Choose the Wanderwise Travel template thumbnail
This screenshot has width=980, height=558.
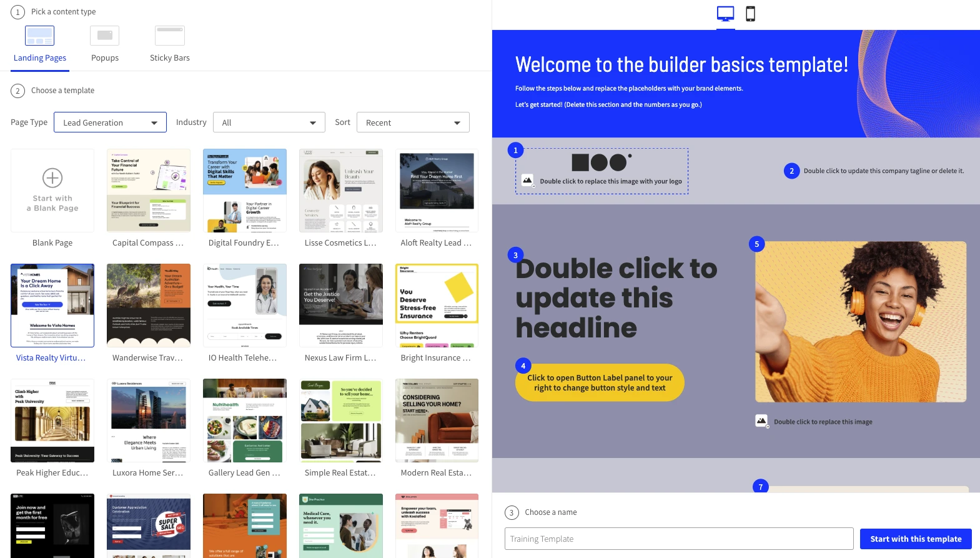coord(149,306)
